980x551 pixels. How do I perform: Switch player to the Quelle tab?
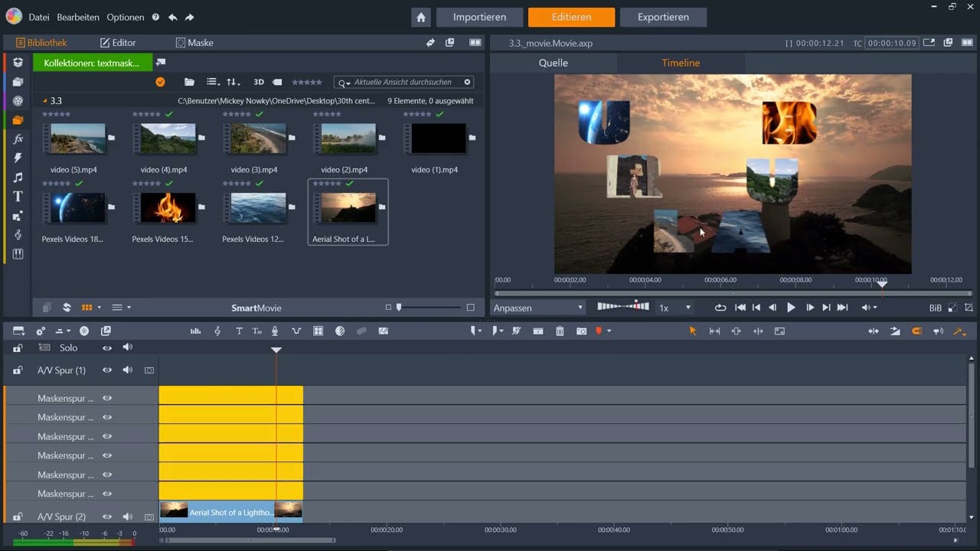point(553,63)
